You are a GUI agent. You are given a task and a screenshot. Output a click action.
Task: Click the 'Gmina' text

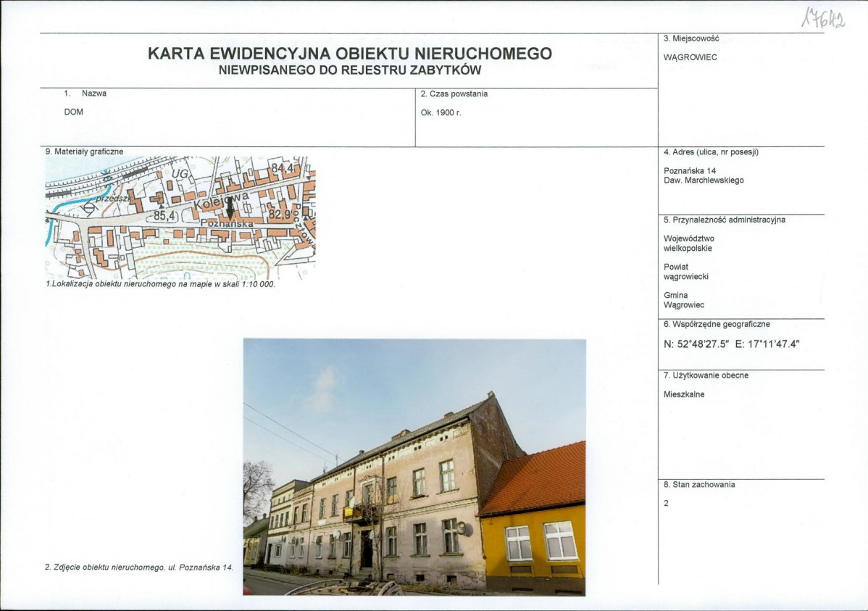(675, 295)
